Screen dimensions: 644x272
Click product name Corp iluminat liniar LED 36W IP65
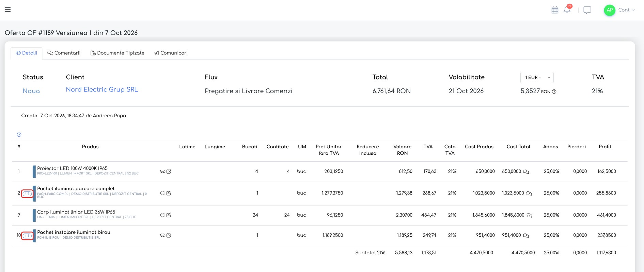[x=76, y=212]
